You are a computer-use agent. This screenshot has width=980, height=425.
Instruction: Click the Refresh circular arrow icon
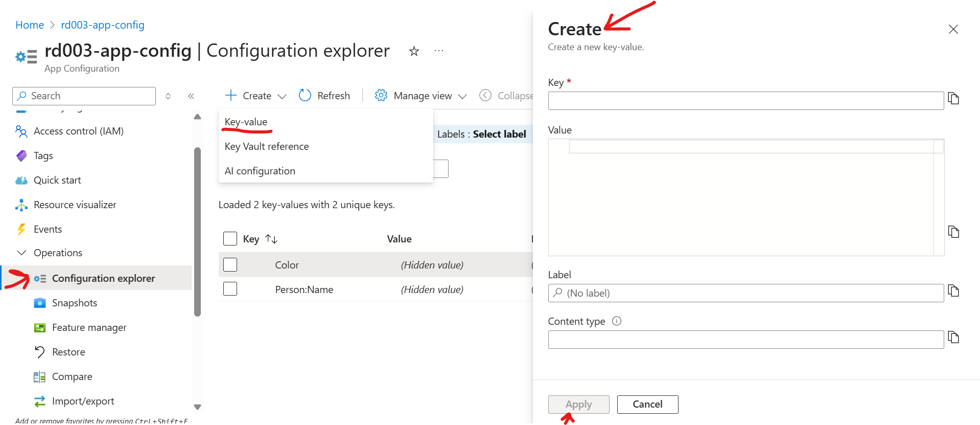pos(305,96)
